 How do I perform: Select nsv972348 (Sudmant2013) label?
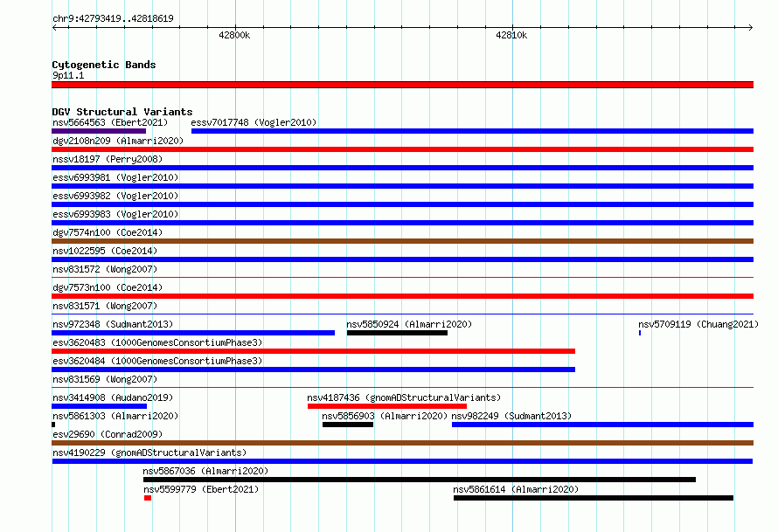click(x=113, y=324)
